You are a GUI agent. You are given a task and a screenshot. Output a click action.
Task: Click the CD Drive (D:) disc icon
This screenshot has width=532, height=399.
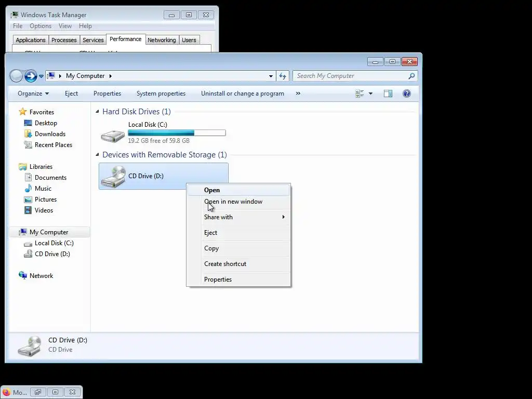click(113, 177)
